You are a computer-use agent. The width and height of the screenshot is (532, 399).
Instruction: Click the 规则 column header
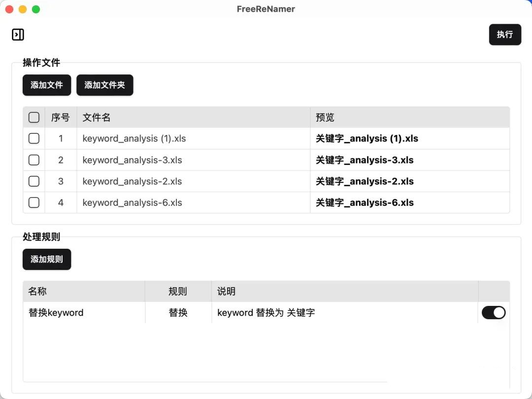coord(178,291)
